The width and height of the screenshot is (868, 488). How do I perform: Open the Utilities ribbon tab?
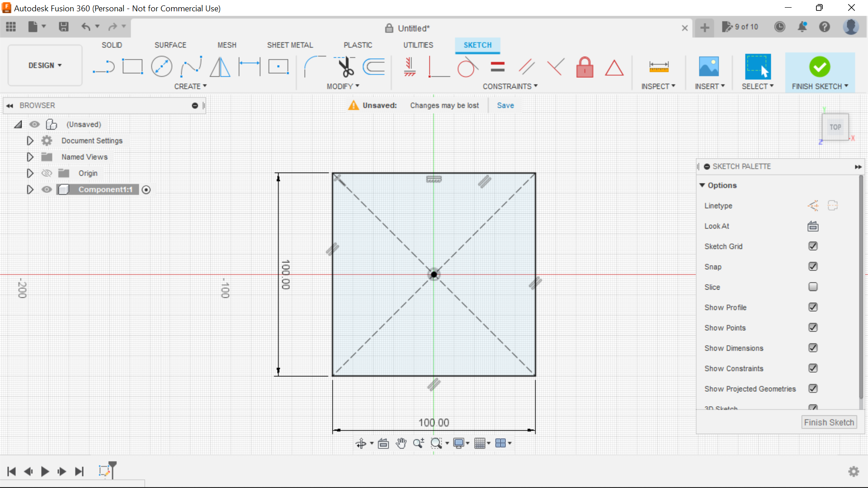pos(418,45)
